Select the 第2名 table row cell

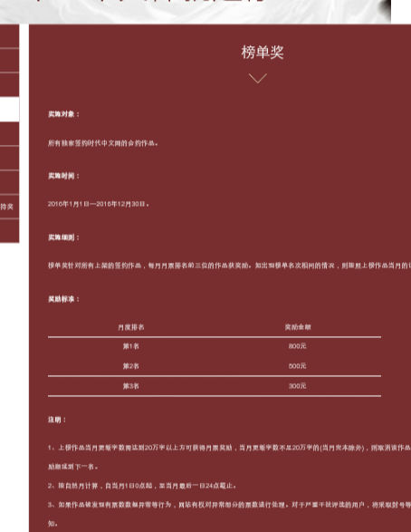pyautogui.click(x=131, y=366)
